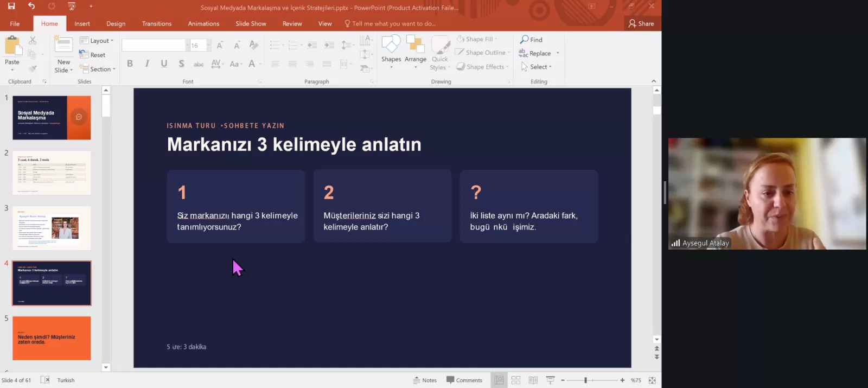This screenshot has height=388, width=868.
Task: Decrease list indent level
Action: tap(312, 46)
